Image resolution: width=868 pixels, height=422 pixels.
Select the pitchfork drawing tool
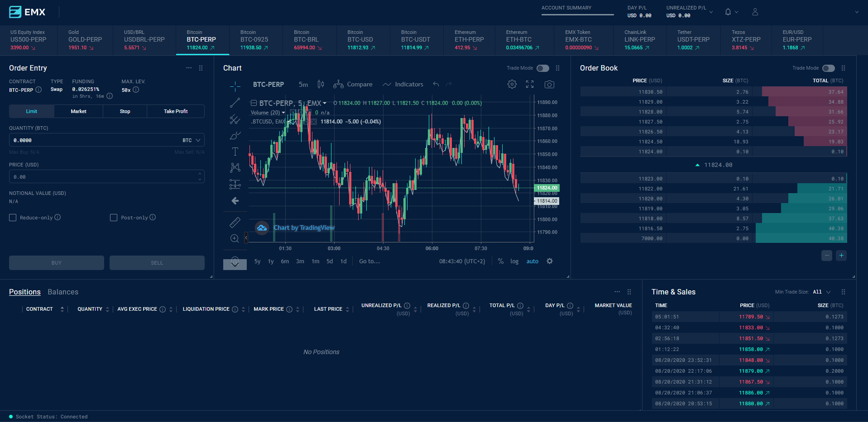(x=235, y=119)
